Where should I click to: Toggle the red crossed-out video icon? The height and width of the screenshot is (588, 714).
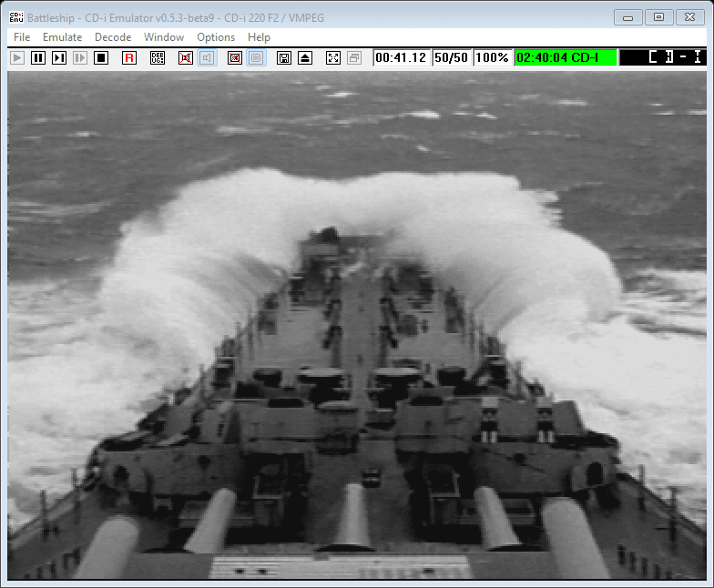(x=235, y=57)
